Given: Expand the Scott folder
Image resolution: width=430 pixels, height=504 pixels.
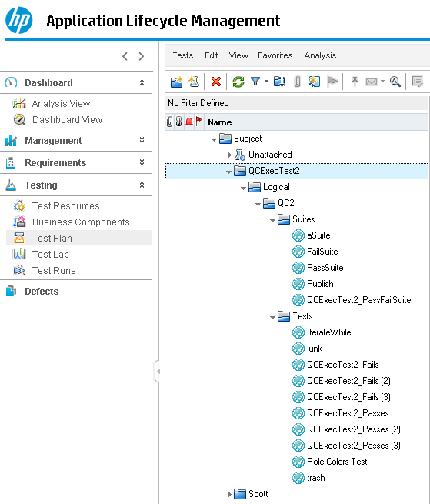Looking at the screenshot, I should (x=230, y=494).
